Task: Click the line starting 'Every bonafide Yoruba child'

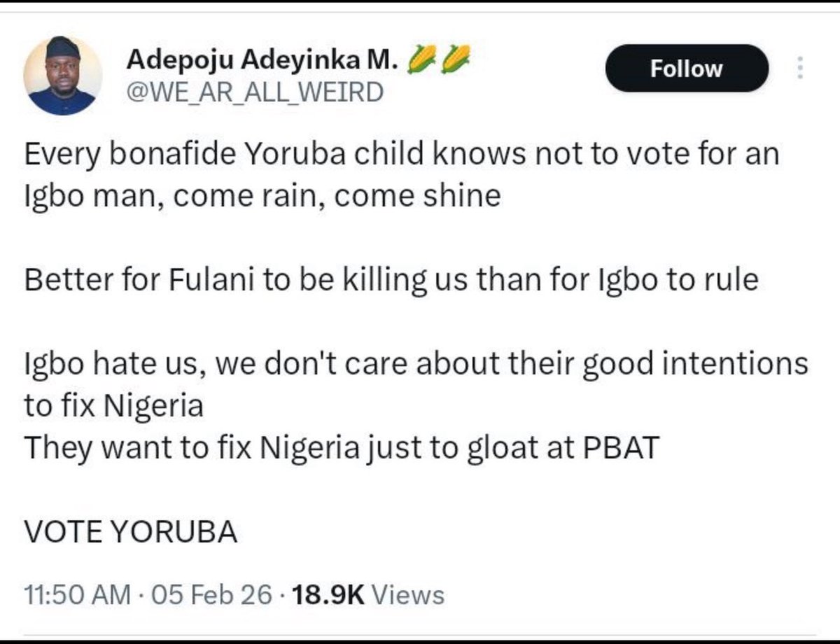Action: pos(401,155)
